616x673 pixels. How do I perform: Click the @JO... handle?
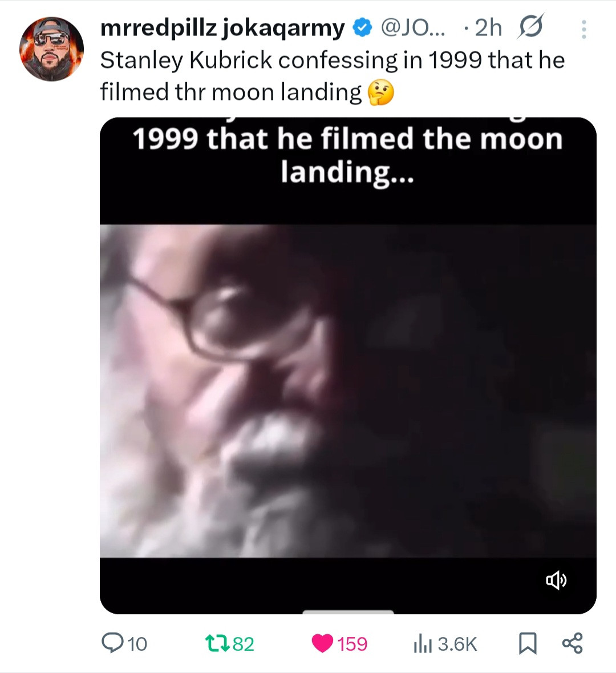(x=413, y=28)
